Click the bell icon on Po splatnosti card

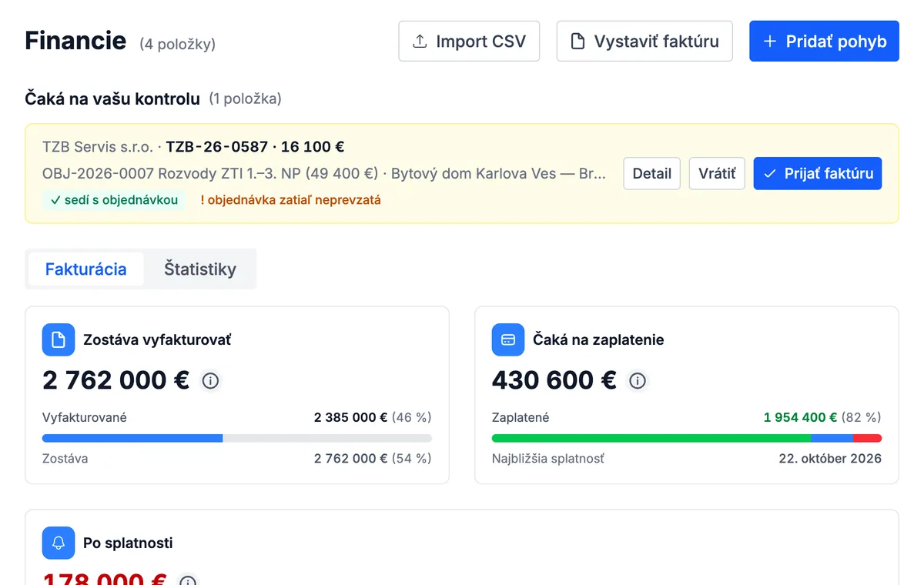pyautogui.click(x=59, y=543)
